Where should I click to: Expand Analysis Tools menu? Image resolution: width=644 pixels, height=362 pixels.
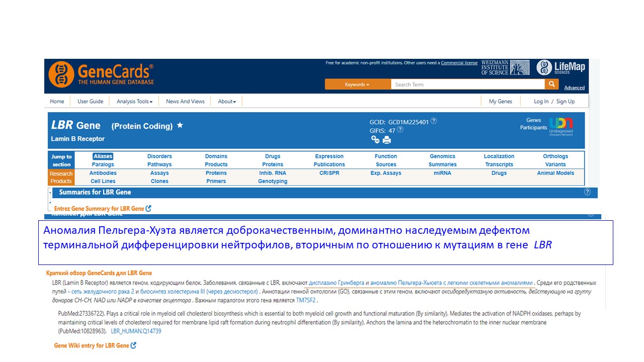pyautogui.click(x=134, y=101)
